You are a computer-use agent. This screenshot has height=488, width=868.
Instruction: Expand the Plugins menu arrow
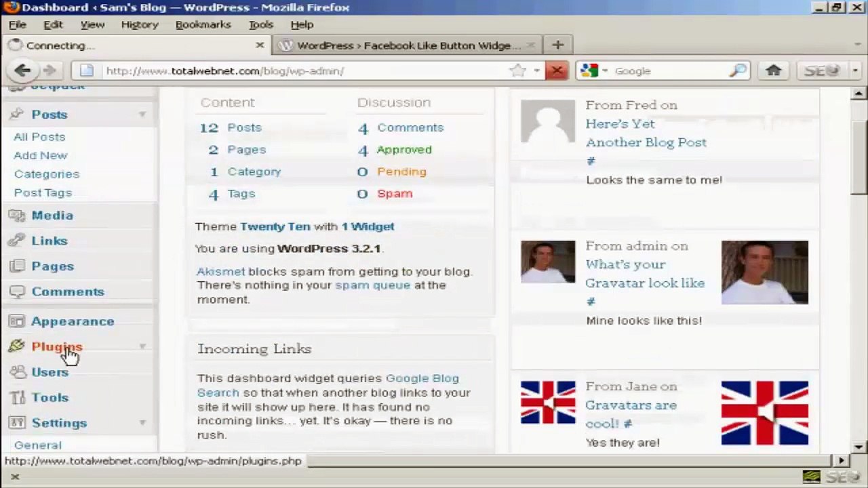click(142, 346)
